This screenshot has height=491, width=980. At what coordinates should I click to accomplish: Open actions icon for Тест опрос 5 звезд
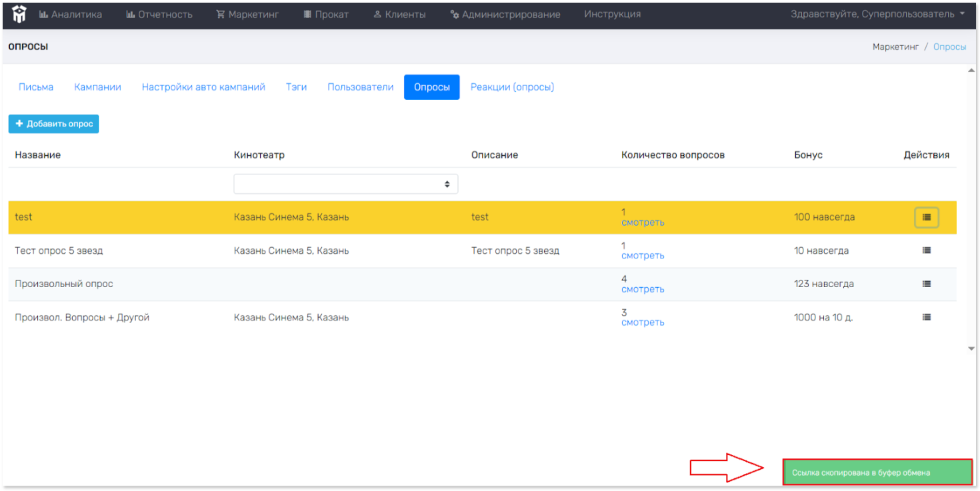tap(926, 250)
